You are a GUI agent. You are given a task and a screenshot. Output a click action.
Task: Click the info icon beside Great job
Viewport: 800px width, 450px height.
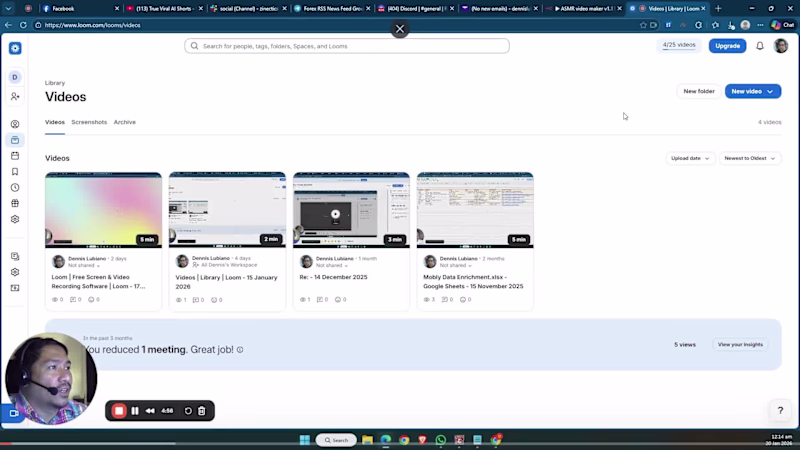[240, 349]
